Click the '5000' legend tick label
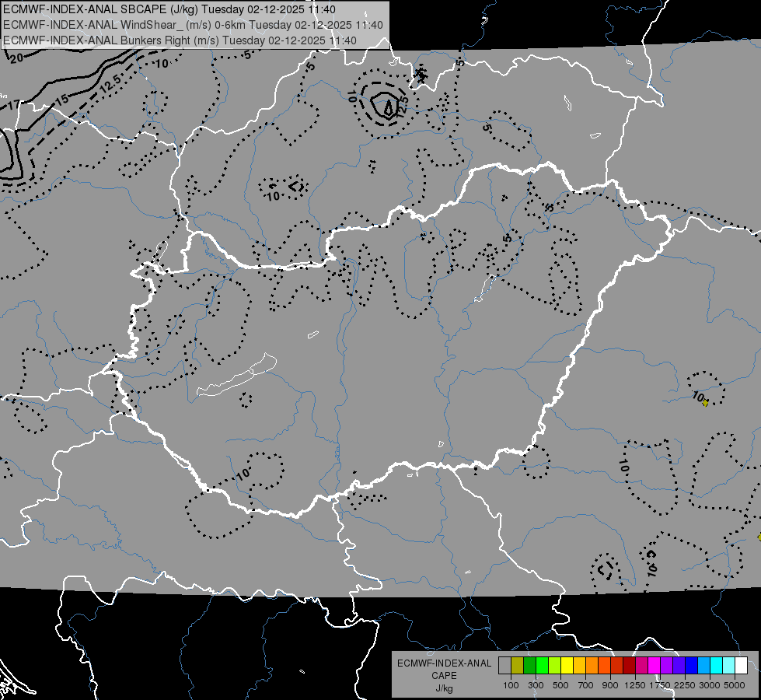This screenshot has width=761, height=700. tap(735, 685)
